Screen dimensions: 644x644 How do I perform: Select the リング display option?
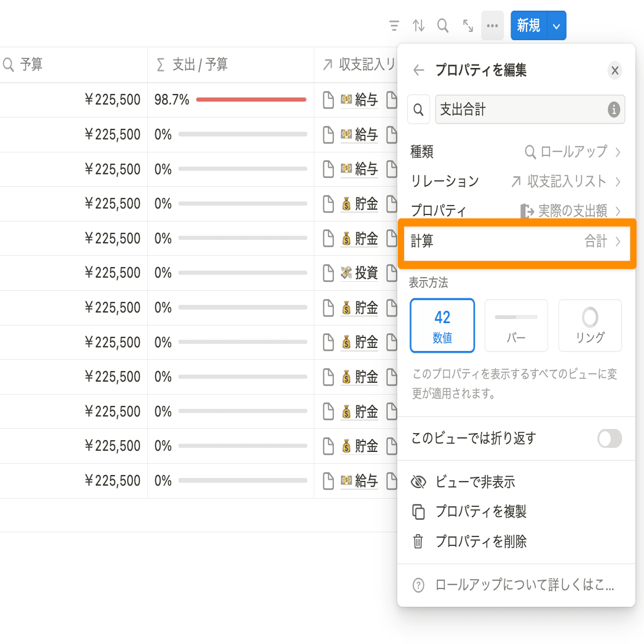pos(590,326)
